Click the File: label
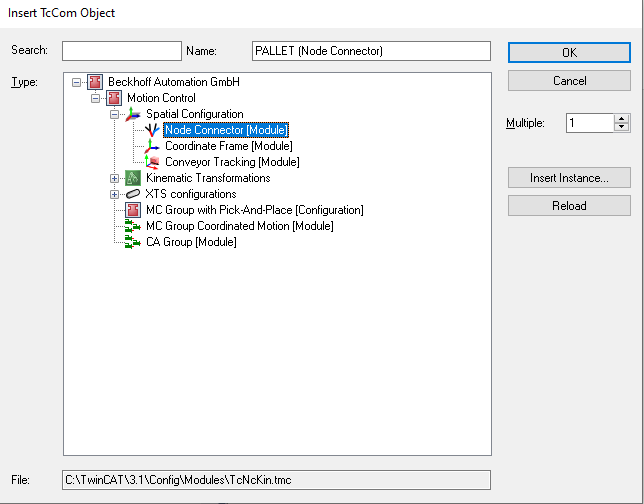Image resolution: width=644 pixels, height=504 pixels. pos(20,480)
